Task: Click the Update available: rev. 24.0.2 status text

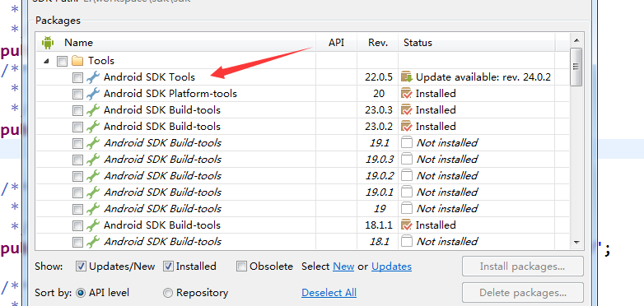Action: pyautogui.click(x=483, y=77)
